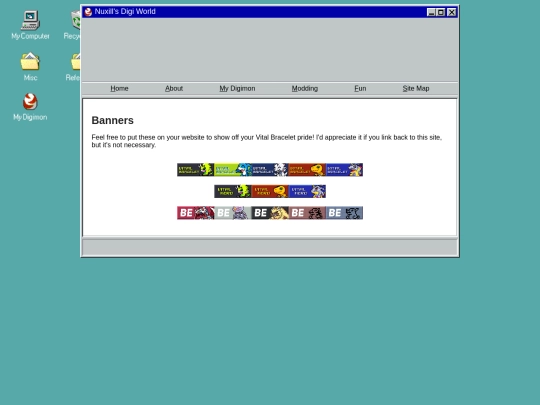Minimize the Nuxill's Digi World window
540x405 pixels.
point(431,12)
